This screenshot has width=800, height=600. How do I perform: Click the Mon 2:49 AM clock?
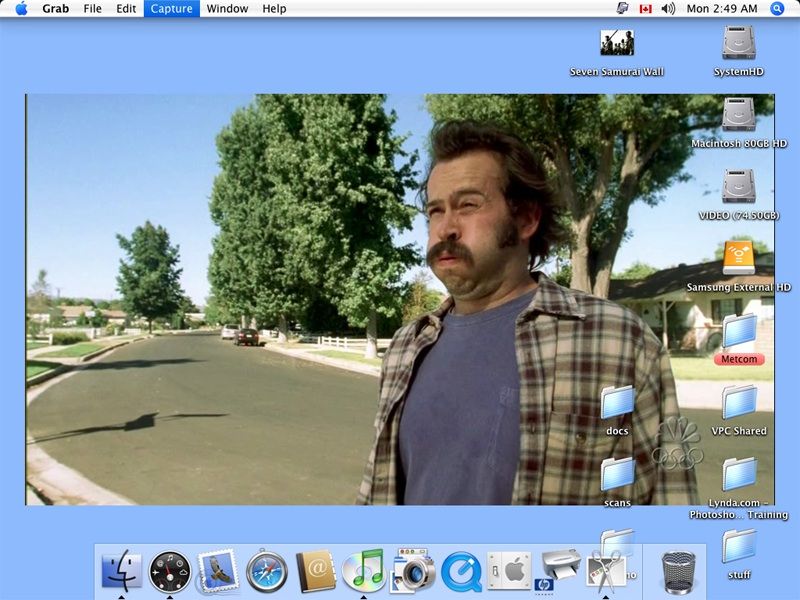point(721,9)
